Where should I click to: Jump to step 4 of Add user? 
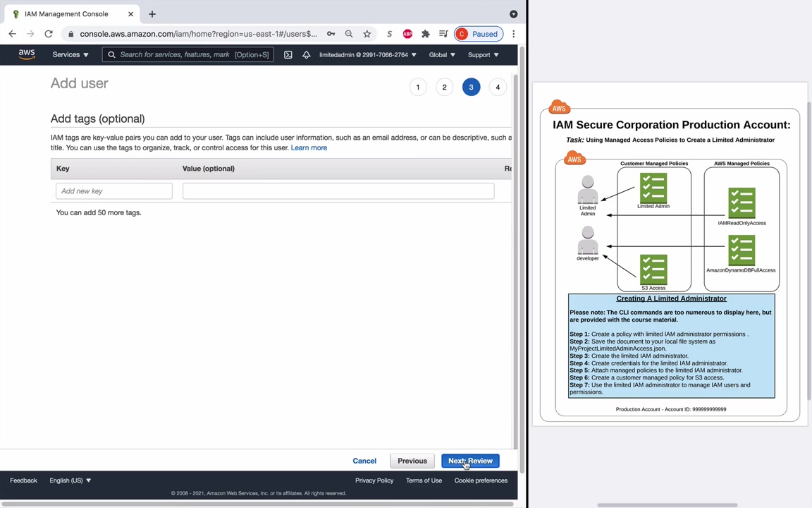click(x=498, y=87)
